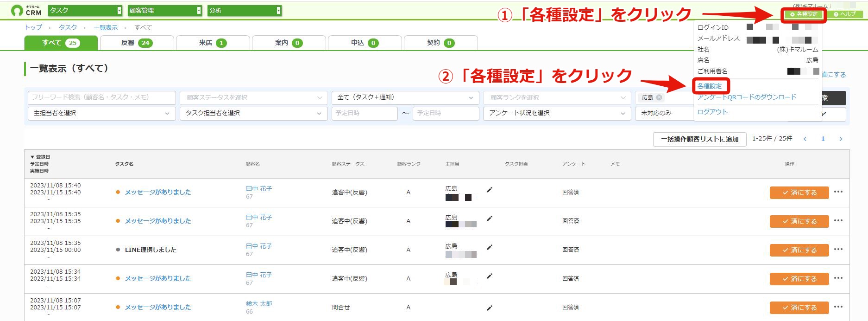Open more options for the 15:07 row
Screen dimensions: 868x321
pyautogui.click(x=838, y=307)
